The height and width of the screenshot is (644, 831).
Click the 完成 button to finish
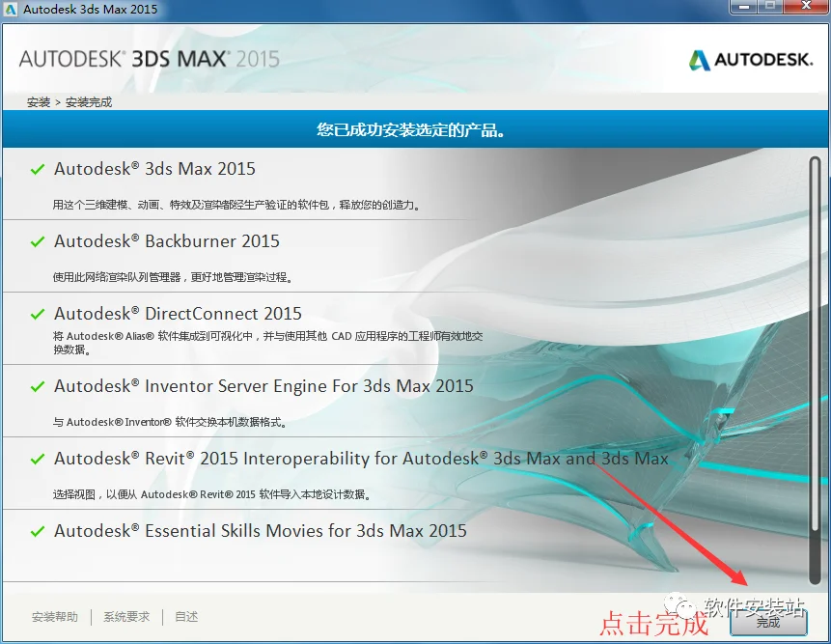coord(768,622)
